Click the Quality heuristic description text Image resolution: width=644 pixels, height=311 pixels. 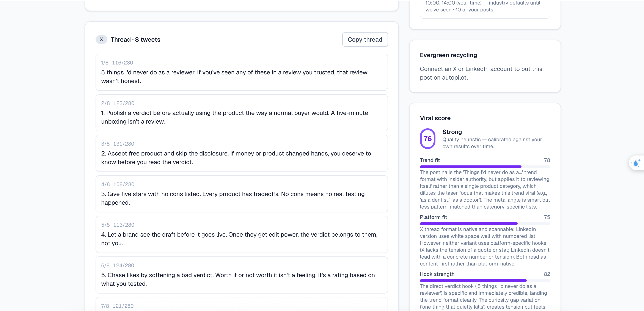click(x=492, y=143)
